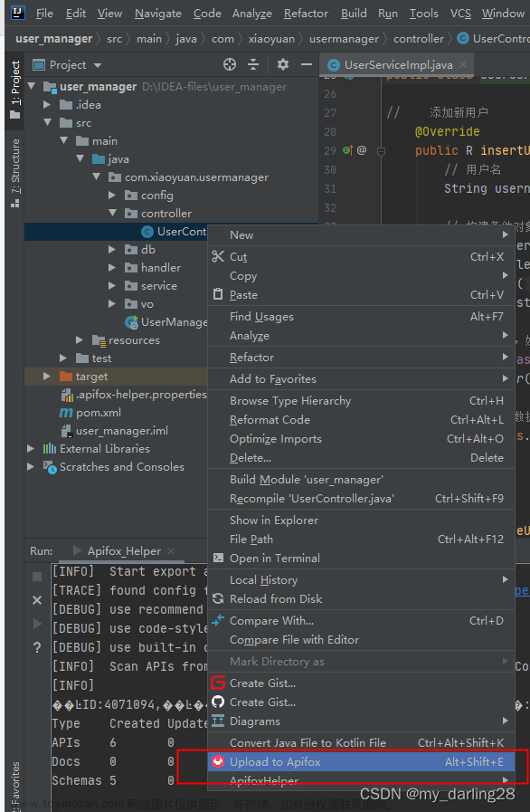Select Find Usages in context menu
The width and height of the screenshot is (530, 812).
coord(361,317)
